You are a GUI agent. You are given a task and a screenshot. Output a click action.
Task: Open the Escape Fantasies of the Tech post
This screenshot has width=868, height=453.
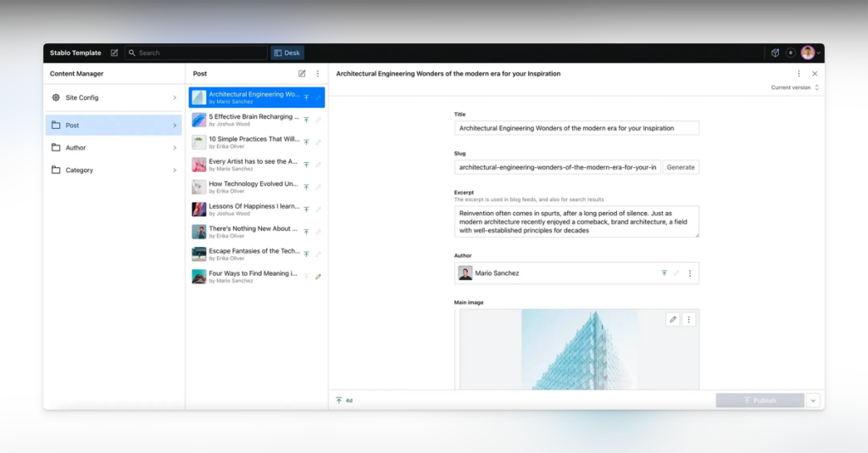257,254
